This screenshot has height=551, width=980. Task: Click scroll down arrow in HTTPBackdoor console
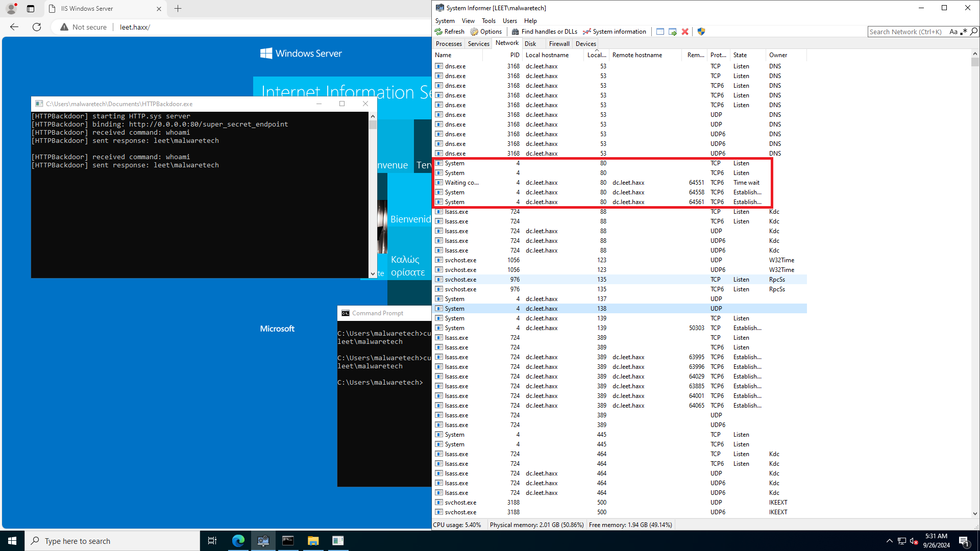(x=373, y=274)
